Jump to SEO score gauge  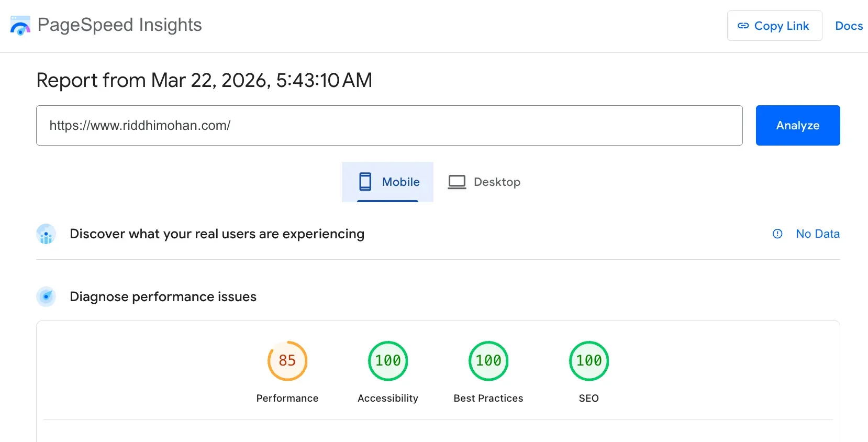pos(589,361)
